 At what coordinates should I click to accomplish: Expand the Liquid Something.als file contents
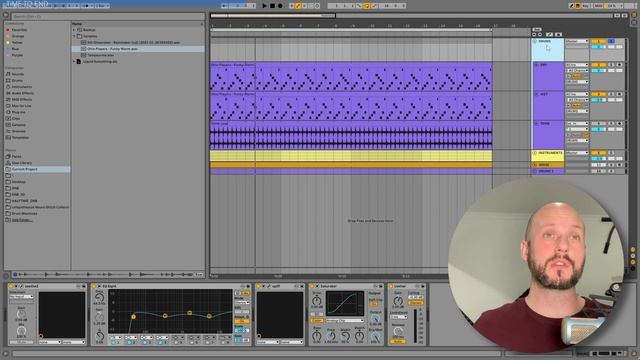pos(74,61)
